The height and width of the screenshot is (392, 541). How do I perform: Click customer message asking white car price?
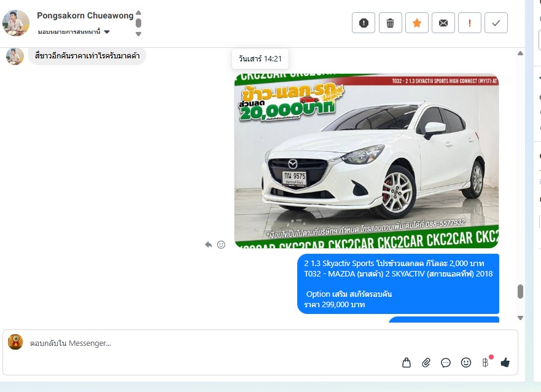87,55
